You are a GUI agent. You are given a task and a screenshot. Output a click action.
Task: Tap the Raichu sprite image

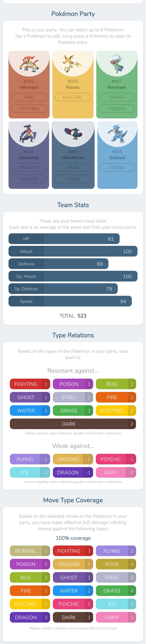point(73,63)
